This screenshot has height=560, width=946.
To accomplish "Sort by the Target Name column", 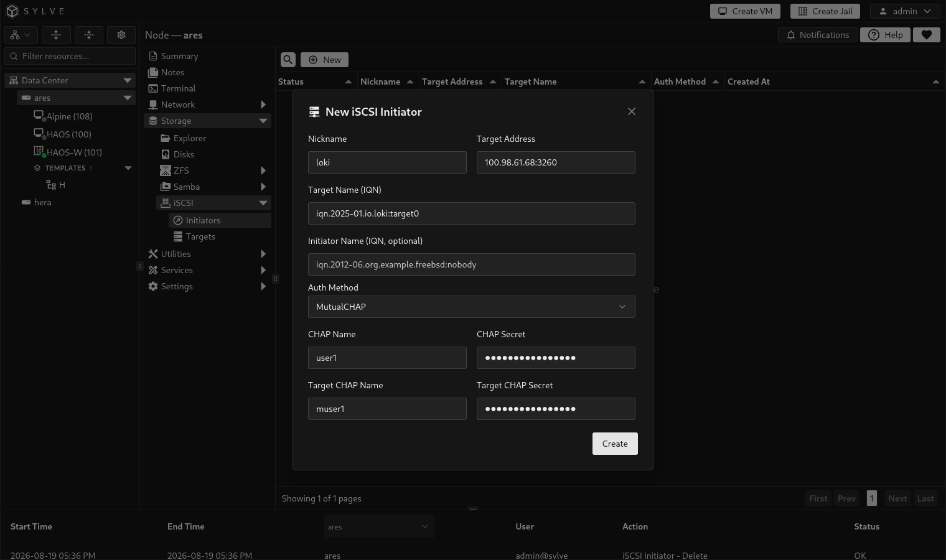I will 575,82.
